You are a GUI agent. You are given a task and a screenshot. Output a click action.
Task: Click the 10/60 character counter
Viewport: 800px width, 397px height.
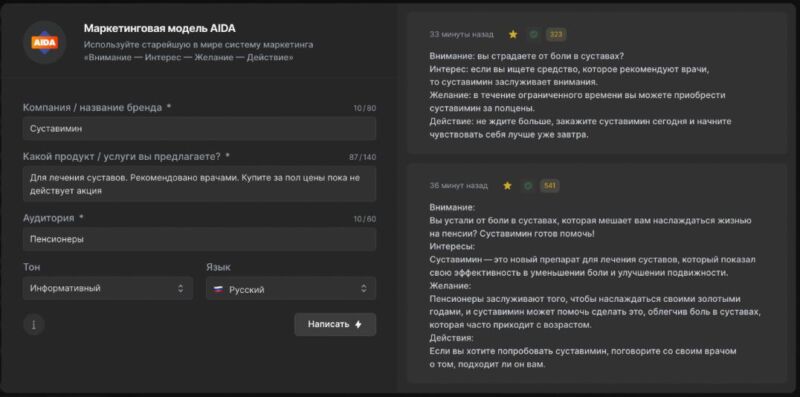point(365,219)
